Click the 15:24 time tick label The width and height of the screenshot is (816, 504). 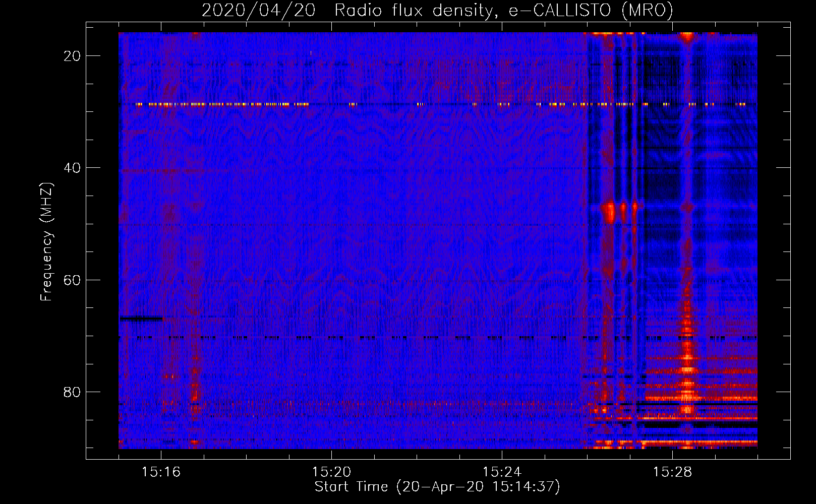coord(502,472)
